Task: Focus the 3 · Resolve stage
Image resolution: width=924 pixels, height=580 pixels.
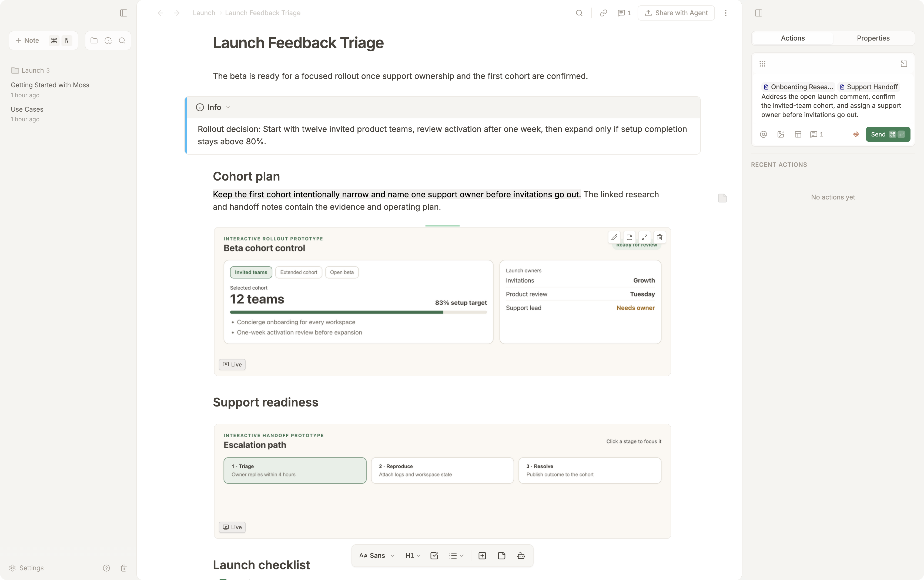Action: (x=590, y=470)
